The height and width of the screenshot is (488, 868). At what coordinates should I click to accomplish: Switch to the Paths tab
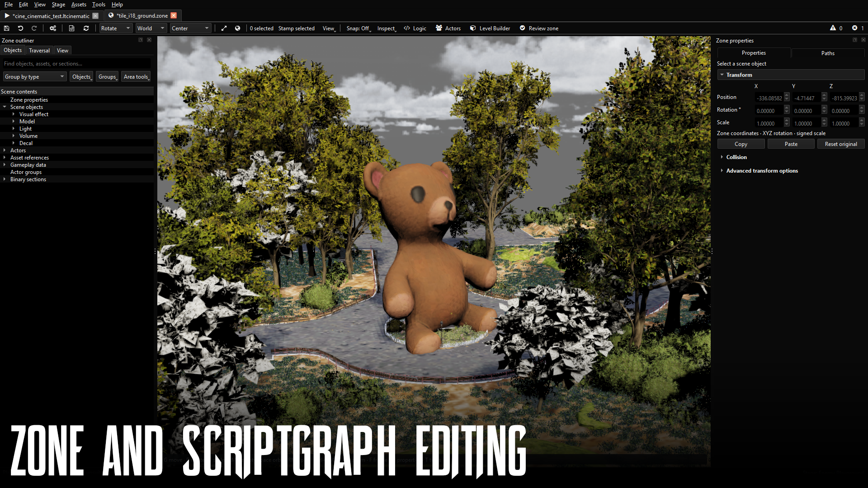(x=828, y=53)
